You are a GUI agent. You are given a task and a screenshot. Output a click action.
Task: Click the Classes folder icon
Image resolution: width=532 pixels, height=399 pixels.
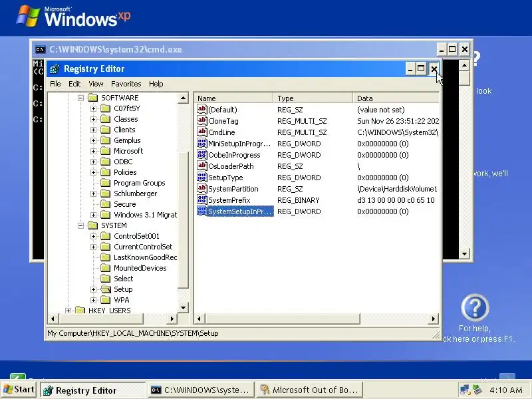(x=106, y=119)
